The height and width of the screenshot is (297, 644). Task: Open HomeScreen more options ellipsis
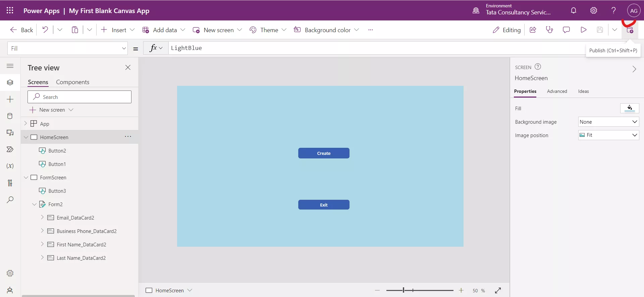pyautogui.click(x=128, y=136)
